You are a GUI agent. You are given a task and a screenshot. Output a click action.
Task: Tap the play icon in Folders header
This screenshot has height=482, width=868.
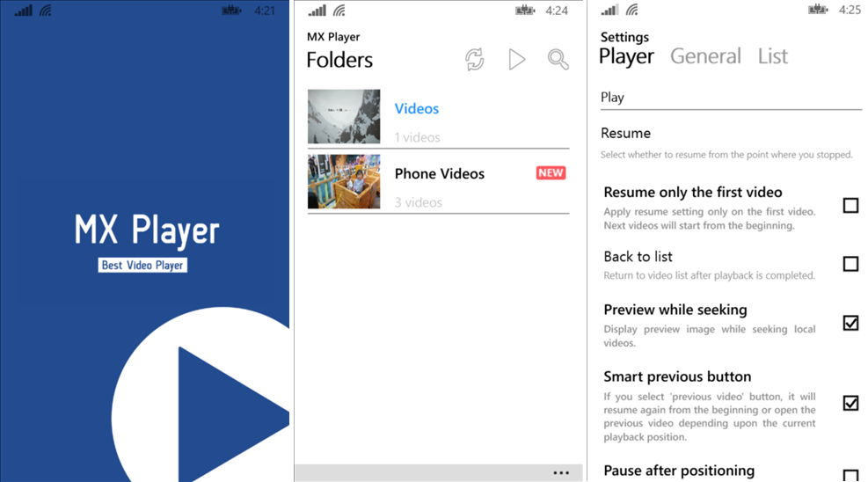click(516, 59)
